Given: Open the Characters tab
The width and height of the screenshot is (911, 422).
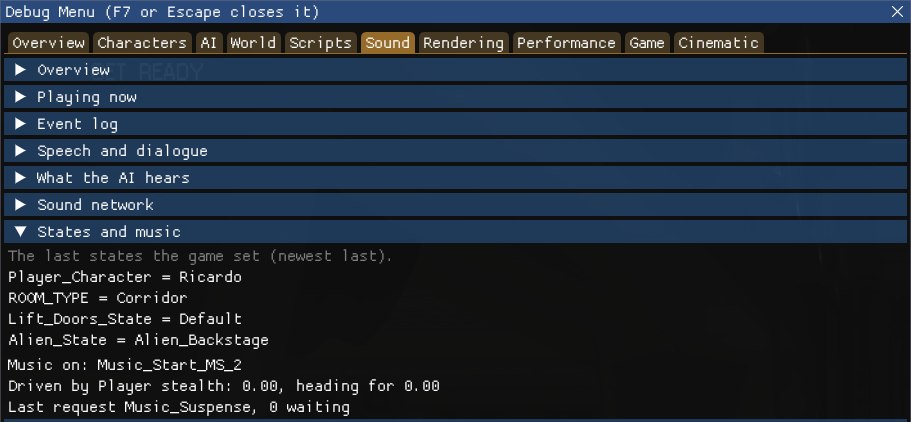Looking at the screenshot, I should (x=142, y=43).
